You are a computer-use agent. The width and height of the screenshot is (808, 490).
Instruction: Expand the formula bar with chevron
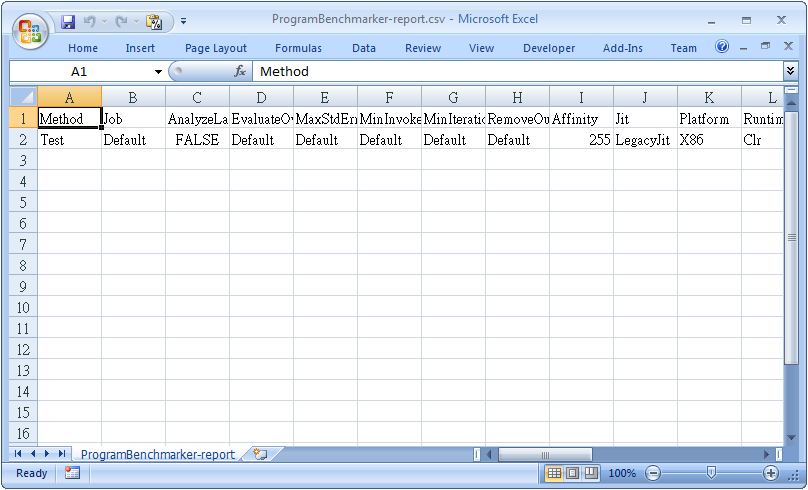click(790, 71)
